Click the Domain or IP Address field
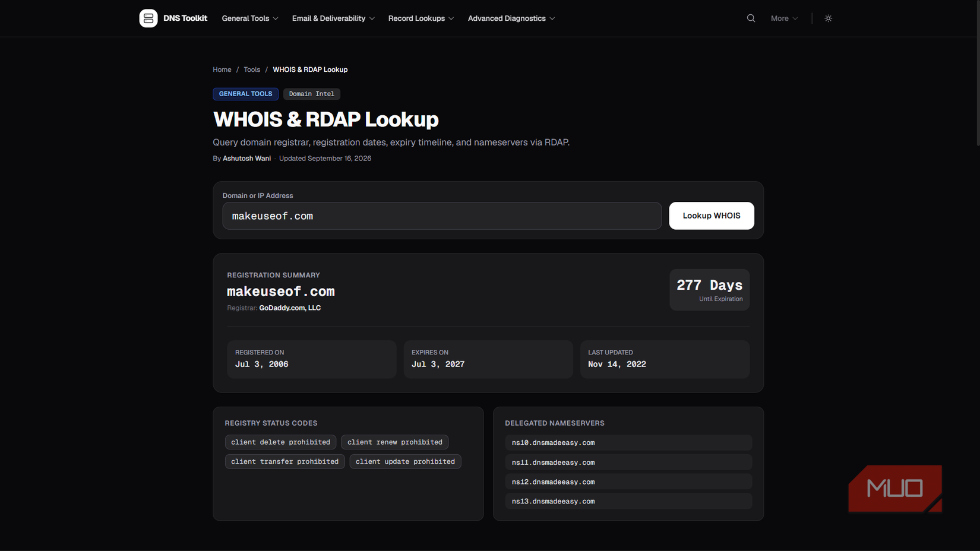The width and height of the screenshot is (980, 551). point(442,216)
